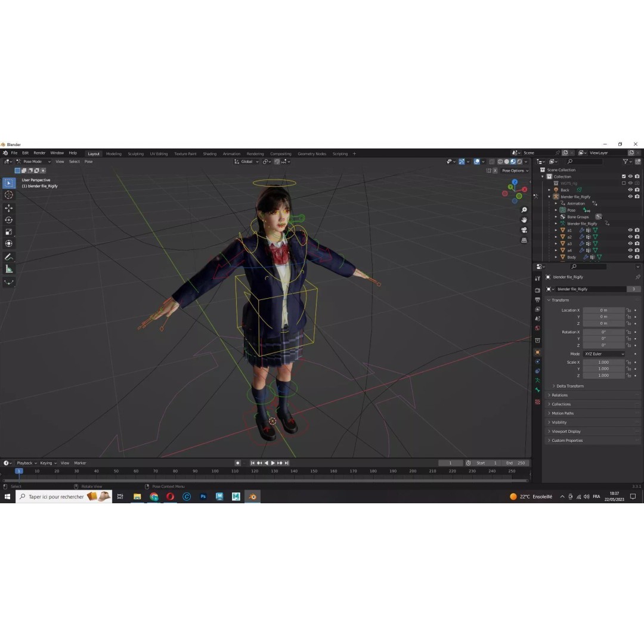Toggle Collection exclude checkbox in outliner
This screenshot has width=644, height=644.
point(624,177)
